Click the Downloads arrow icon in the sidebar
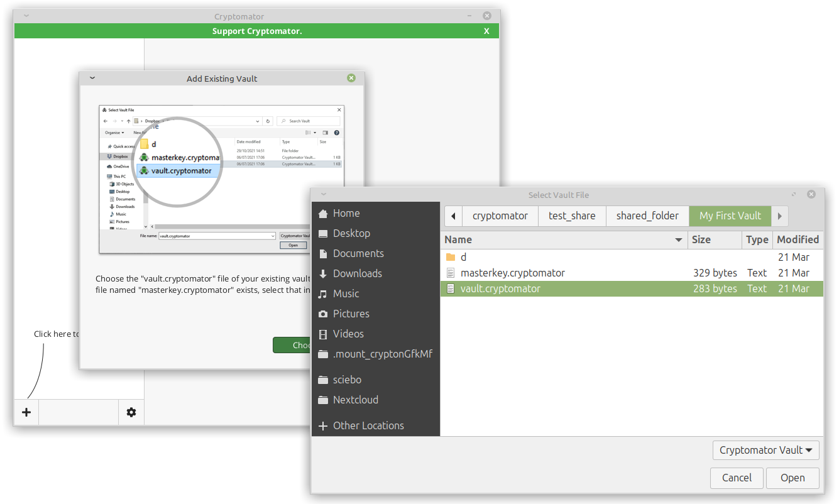The width and height of the screenshot is (839, 504). pyautogui.click(x=323, y=273)
